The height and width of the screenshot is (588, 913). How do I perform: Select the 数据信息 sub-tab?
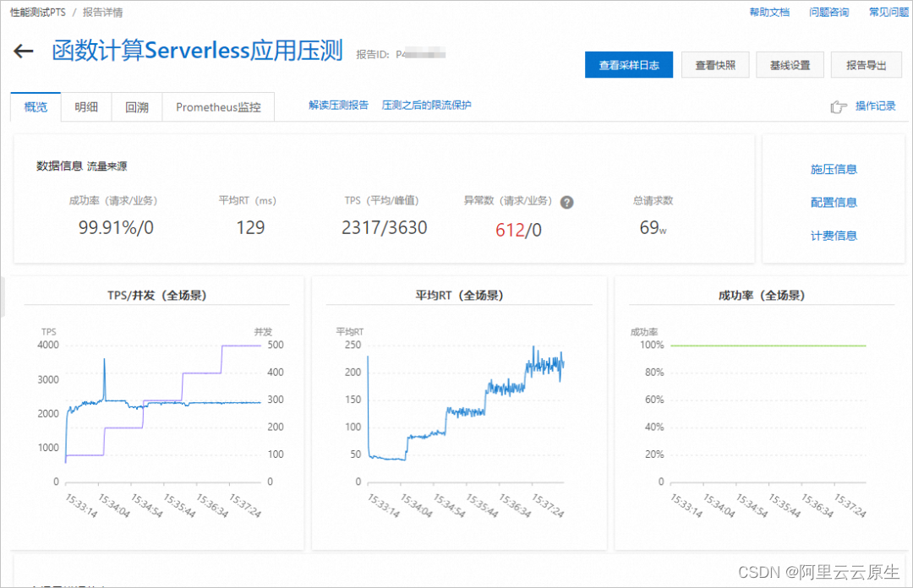(x=59, y=166)
